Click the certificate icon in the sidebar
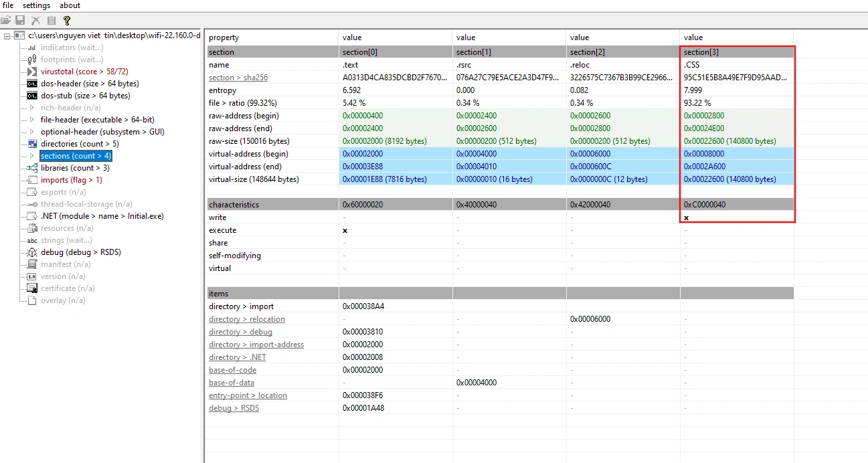Screen dimensions: 868x463 [32, 288]
